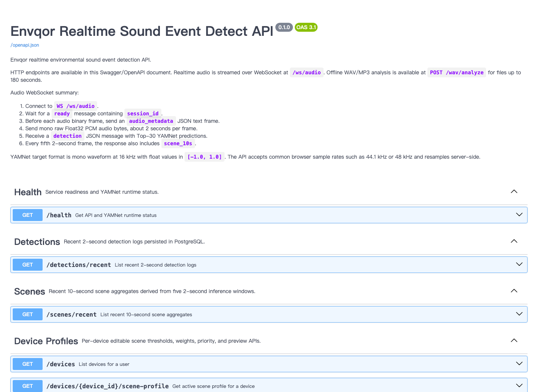
Task: Collapse the Scenes section chevron
Action: coord(514,291)
